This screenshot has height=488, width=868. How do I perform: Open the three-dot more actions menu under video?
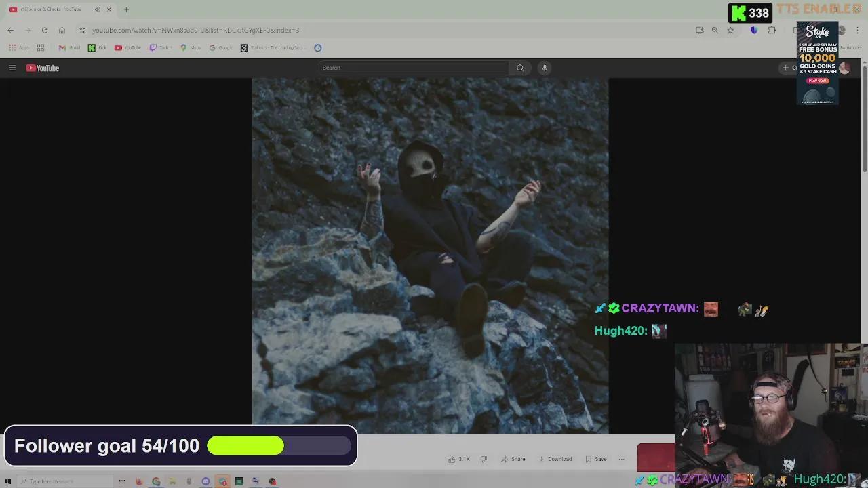coord(621,459)
